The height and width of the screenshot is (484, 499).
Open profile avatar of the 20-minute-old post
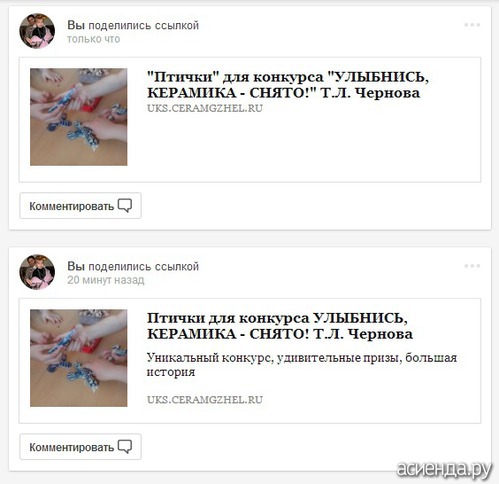point(37,272)
